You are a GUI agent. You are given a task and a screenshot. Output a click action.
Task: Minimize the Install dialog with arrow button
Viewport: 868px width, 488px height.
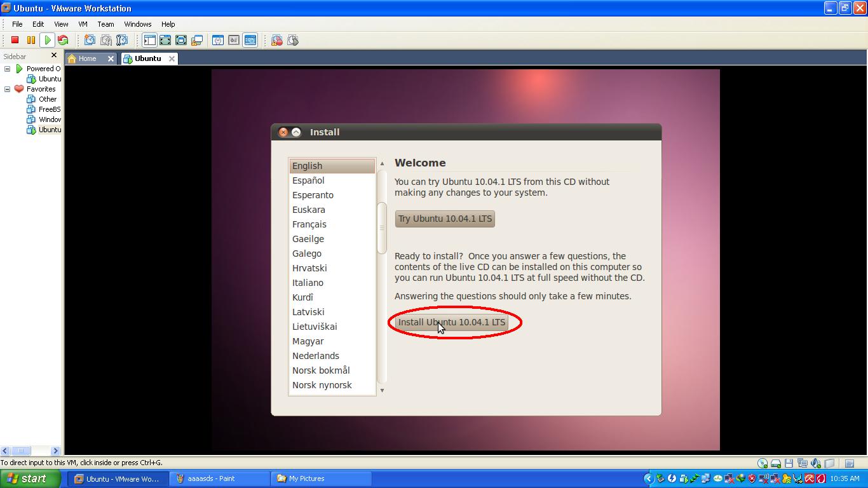tap(296, 132)
